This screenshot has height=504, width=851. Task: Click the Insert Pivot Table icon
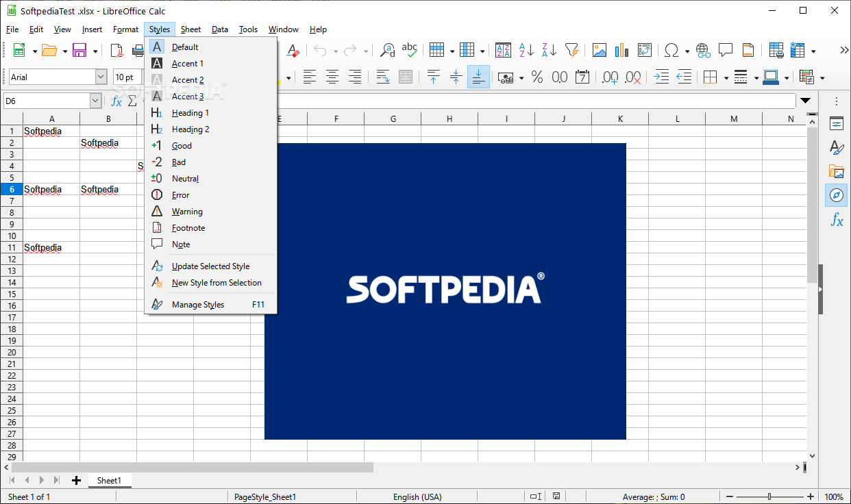coord(645,50)
